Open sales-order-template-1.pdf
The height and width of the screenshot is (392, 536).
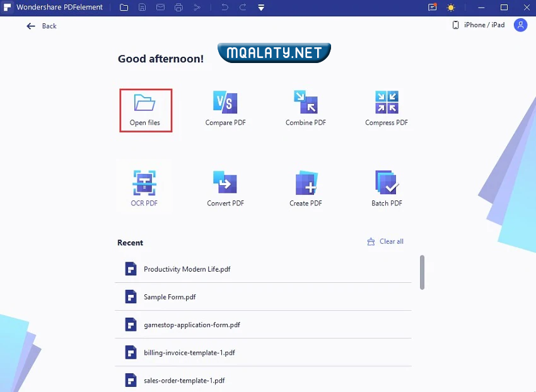[263, 380]
